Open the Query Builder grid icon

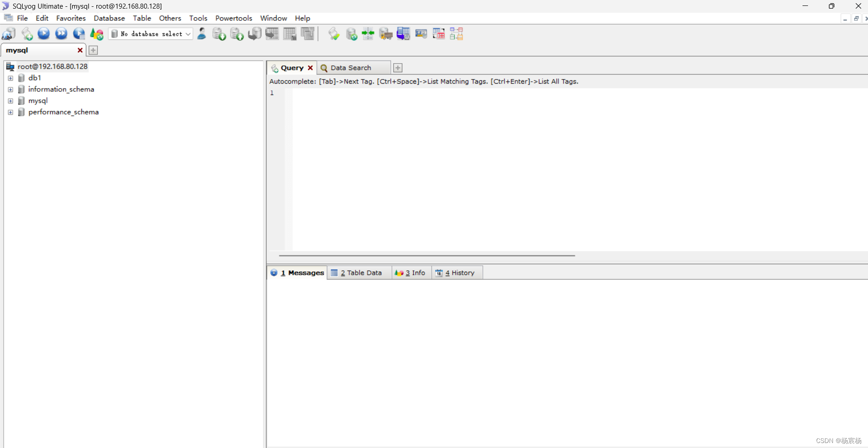coord(439,34)
